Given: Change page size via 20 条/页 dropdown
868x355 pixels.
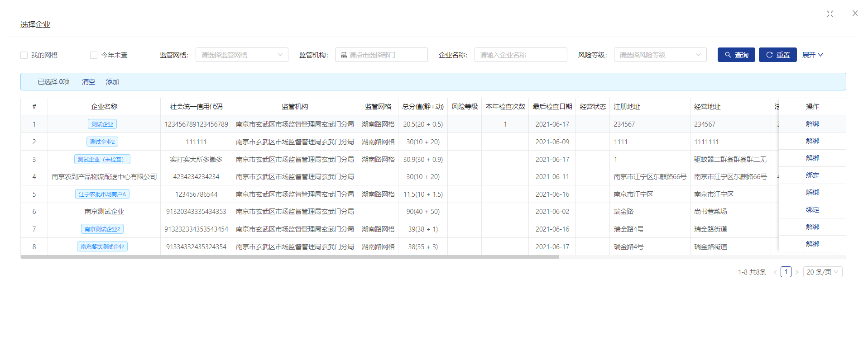Looking at the screenshot, I should (822, 272).
